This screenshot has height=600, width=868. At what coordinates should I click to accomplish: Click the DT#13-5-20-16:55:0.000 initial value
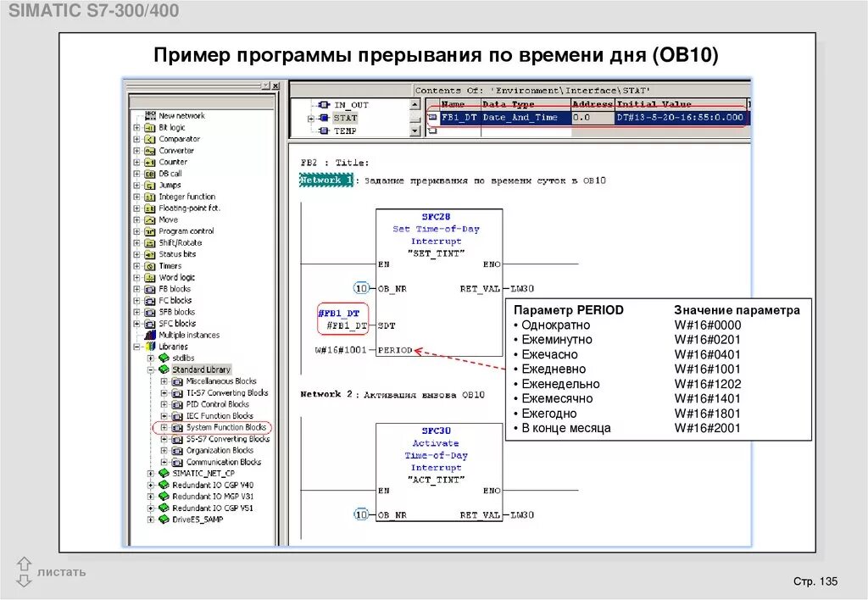click(680, 117)
